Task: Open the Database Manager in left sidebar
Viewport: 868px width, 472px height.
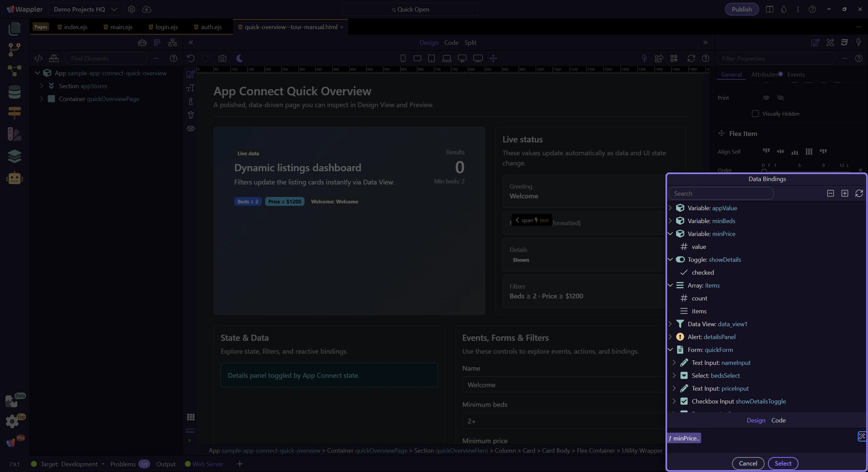Action: (x=14, y=92)
